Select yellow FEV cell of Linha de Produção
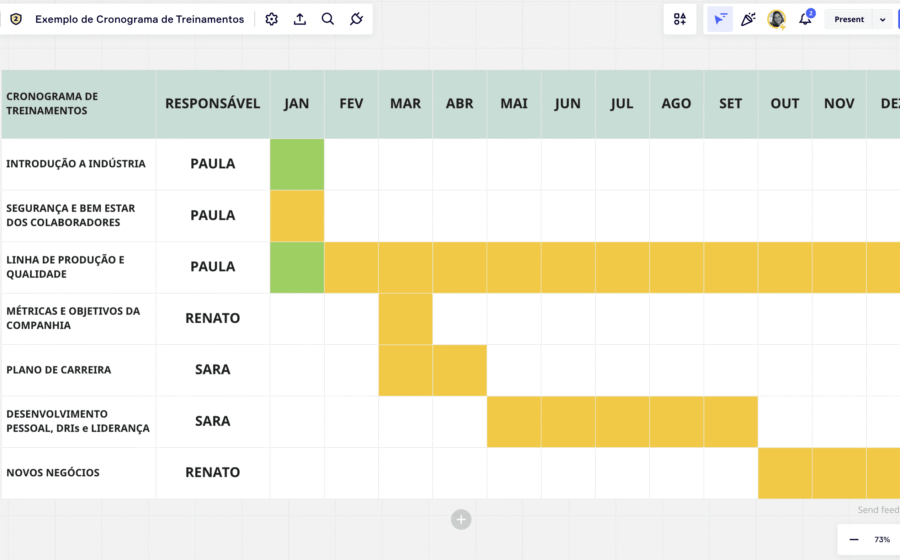The image size is (900, 560). [x=351, y=267]
